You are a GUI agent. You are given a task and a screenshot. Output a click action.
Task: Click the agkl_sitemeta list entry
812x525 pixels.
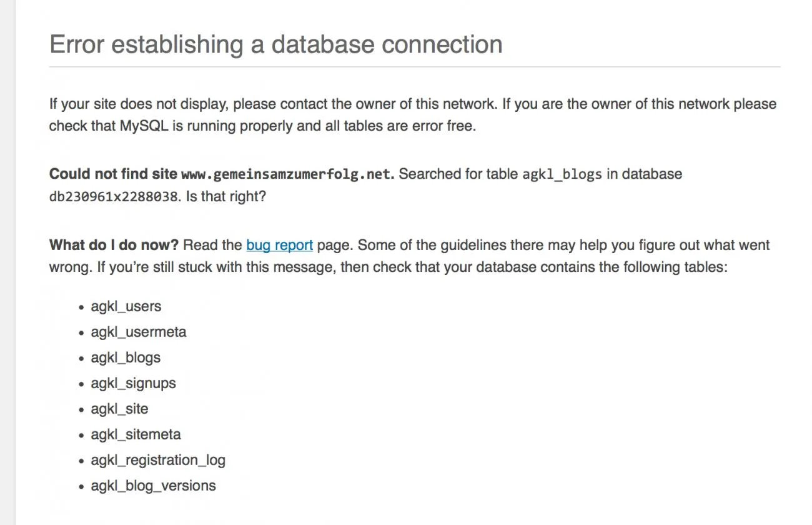pyautogui.click(x=136, y=434)
